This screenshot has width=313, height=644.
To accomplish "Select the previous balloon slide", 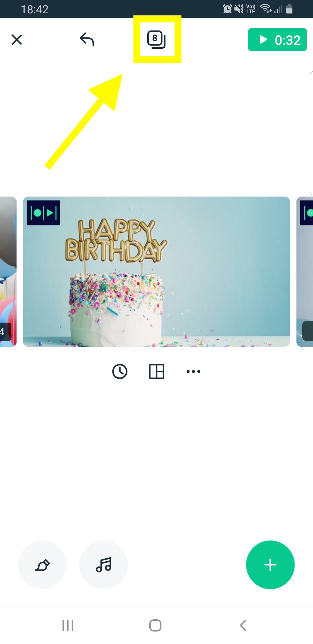I will (8, 272).
